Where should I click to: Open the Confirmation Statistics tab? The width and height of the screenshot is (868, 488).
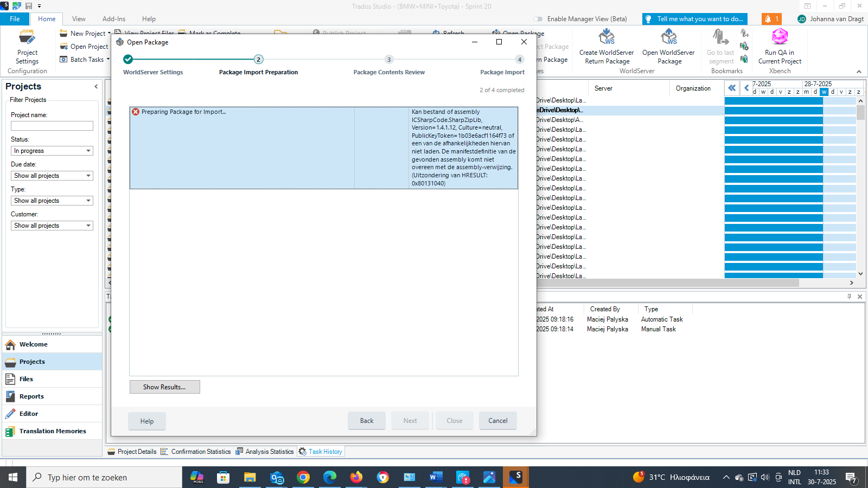point(196,452)
